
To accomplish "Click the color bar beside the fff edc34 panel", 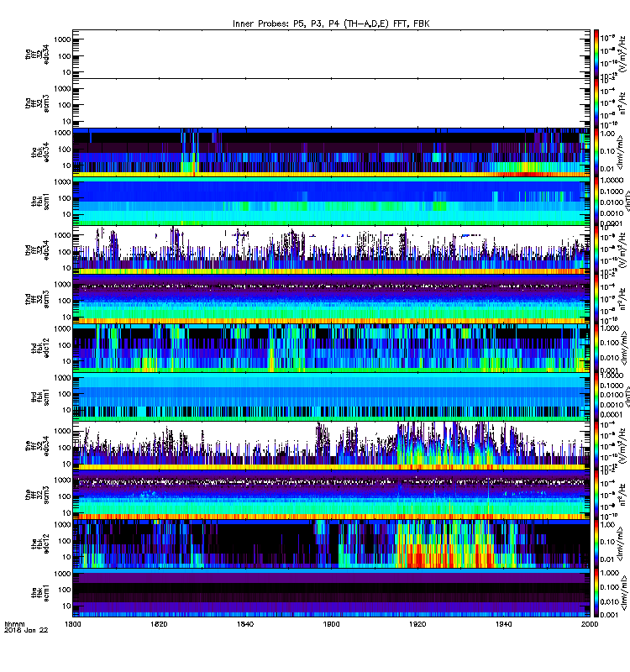I will (596, 446).
